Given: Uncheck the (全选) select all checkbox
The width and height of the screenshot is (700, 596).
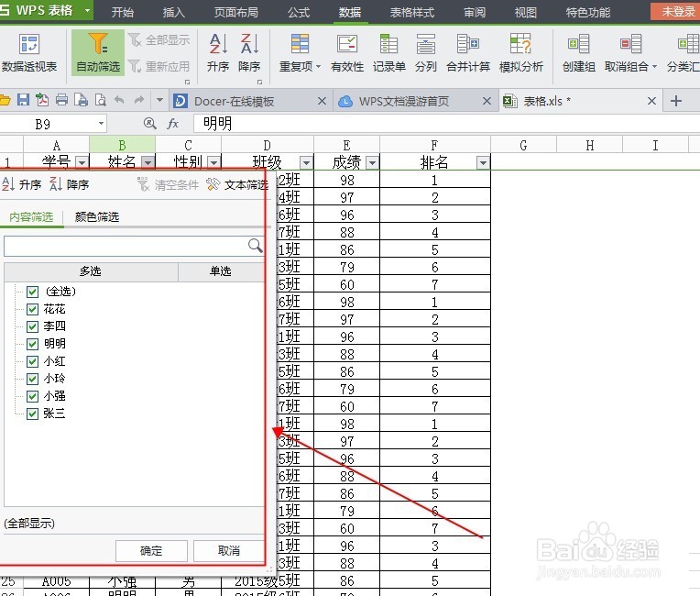Looking at the screenshot, I should [x=32, y=292].
